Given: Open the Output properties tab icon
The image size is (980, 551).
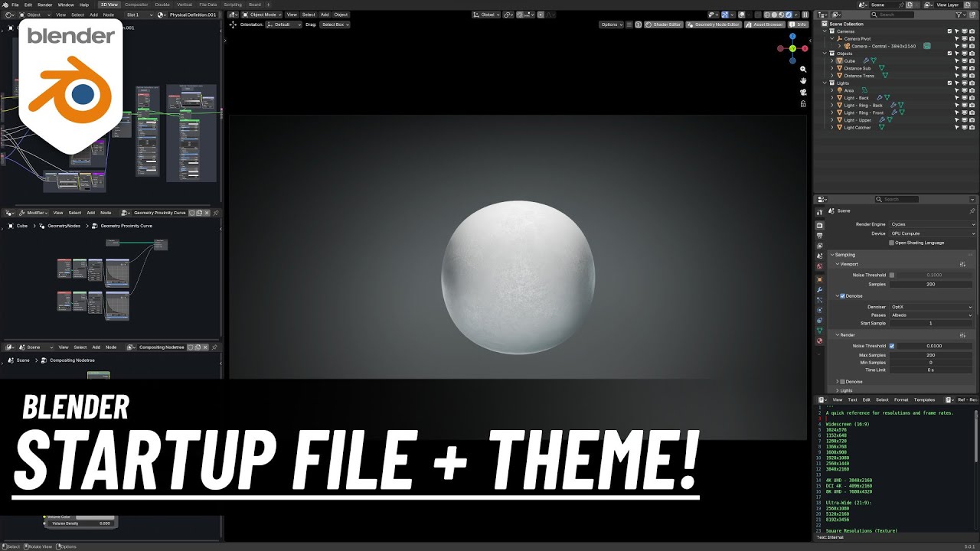Looking at the screenshot, I should 819,236.
